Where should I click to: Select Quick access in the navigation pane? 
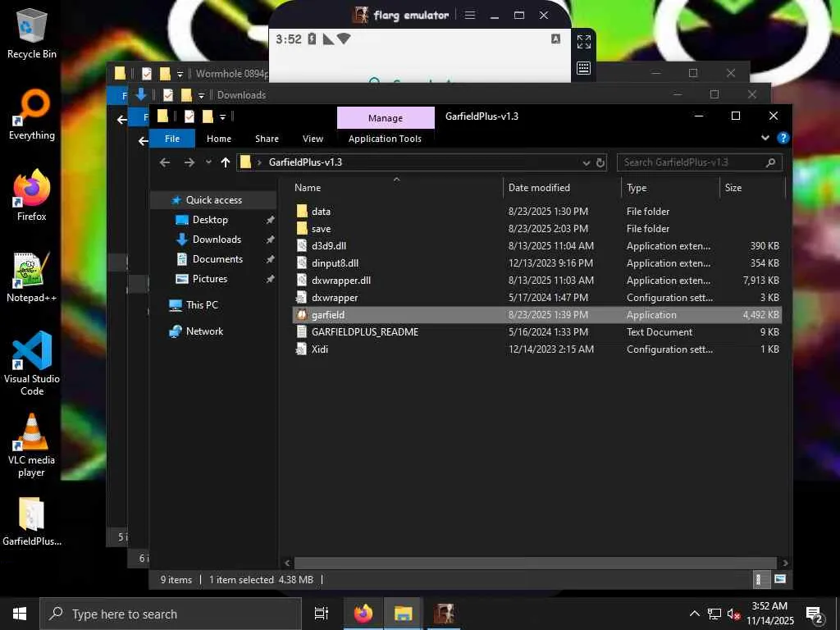(x=214, y=200)
